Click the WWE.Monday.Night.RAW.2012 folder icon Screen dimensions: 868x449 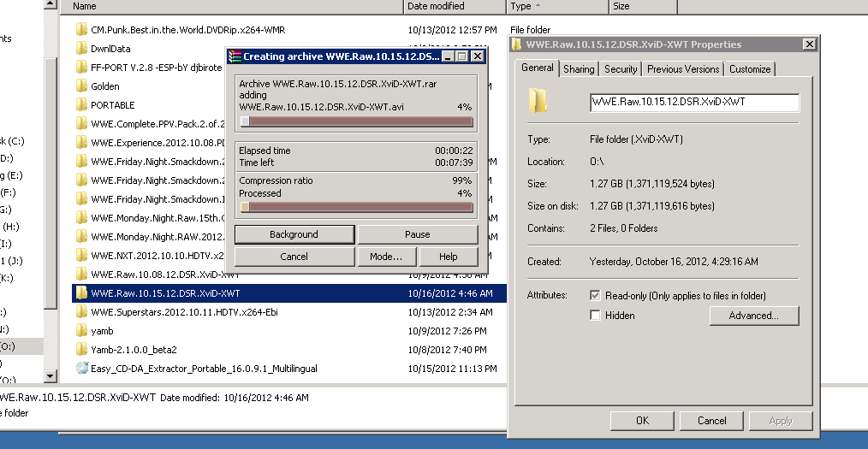(81, 236)
